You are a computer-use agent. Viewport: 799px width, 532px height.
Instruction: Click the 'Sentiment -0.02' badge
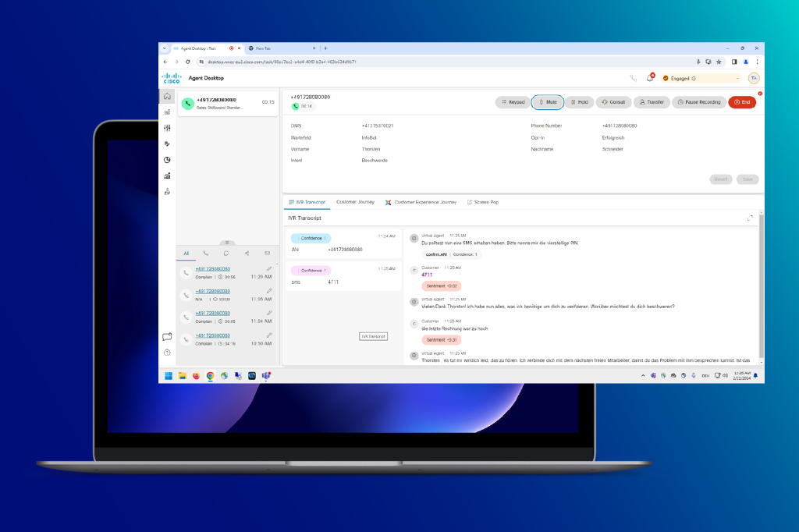(x=442, y=286)
